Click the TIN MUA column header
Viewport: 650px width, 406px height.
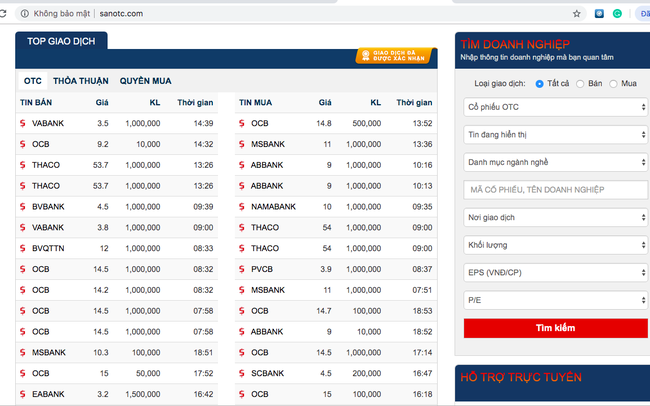point(255,102)
